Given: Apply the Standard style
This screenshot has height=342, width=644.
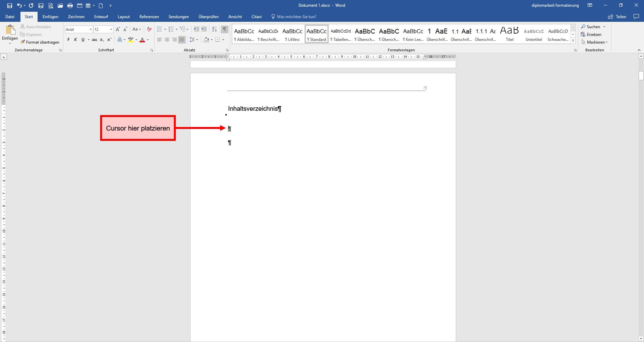Looking at the screenshot, I should (317, 34).
